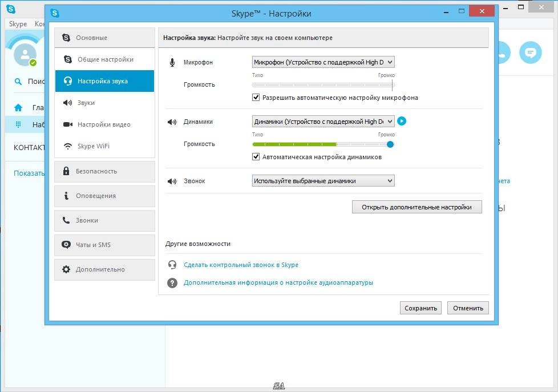Open the Безопасность settings section
Viewport: 558px width, 392px height.
104,171
